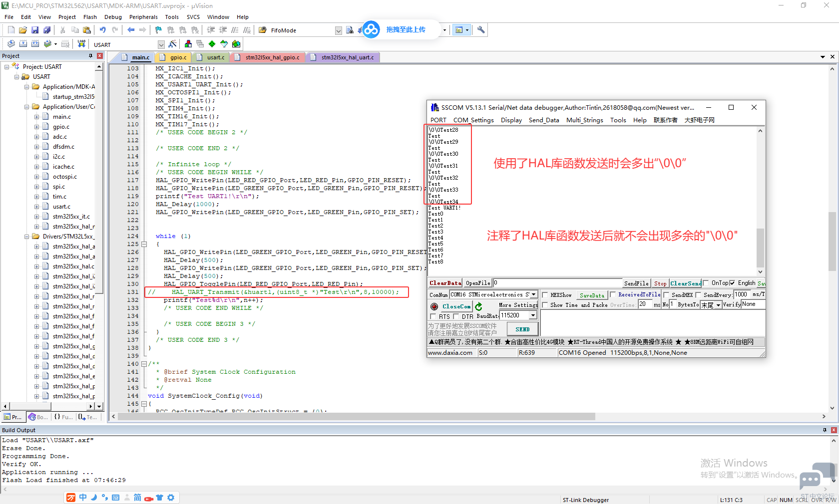This screenshot has width=839, height=504.
Task: Click the red port status indicator in SSCOM
Action: pos(434,306)
